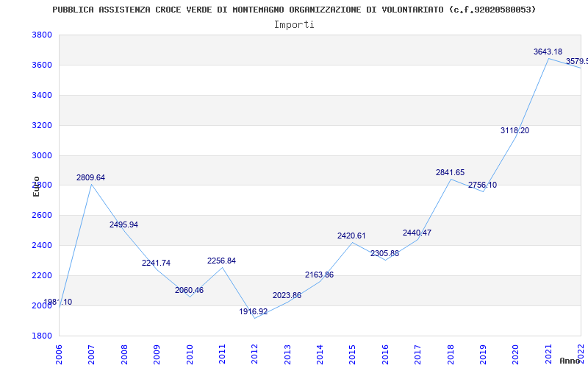Select the 2420.61 data label
Viewport: 588px width, 368px height.
(351, 236)
